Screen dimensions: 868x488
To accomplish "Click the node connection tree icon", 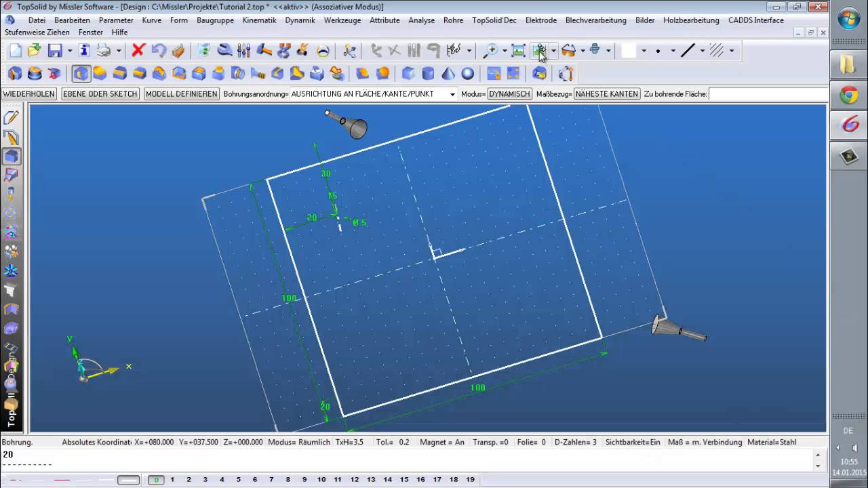I will [349, 50].
